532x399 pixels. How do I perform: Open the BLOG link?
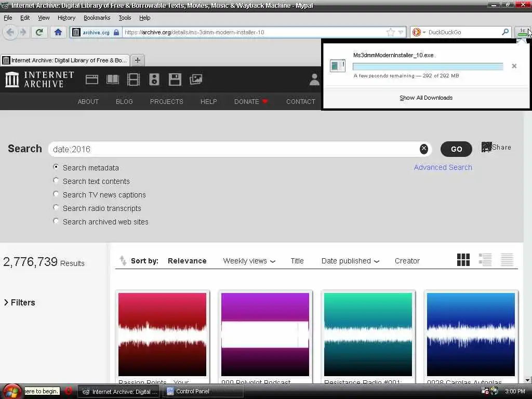pyautogui.click(x=124, y=101)
